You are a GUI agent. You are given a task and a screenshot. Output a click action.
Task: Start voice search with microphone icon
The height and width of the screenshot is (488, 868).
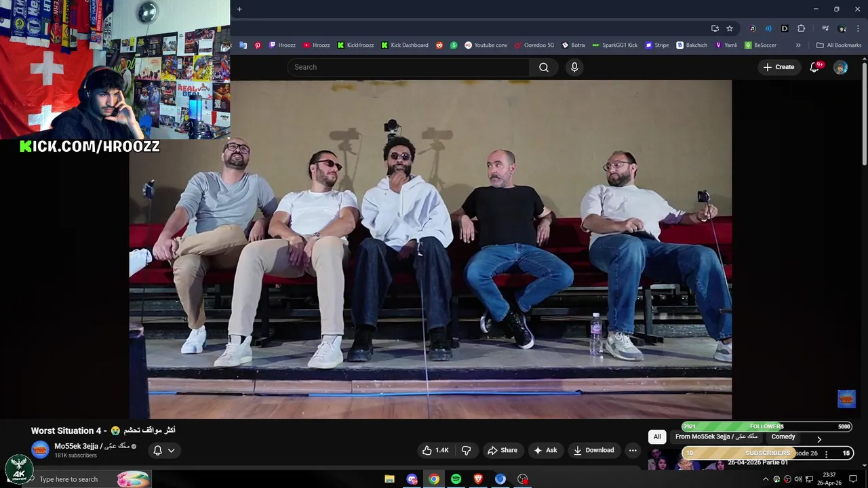(574, 67)
